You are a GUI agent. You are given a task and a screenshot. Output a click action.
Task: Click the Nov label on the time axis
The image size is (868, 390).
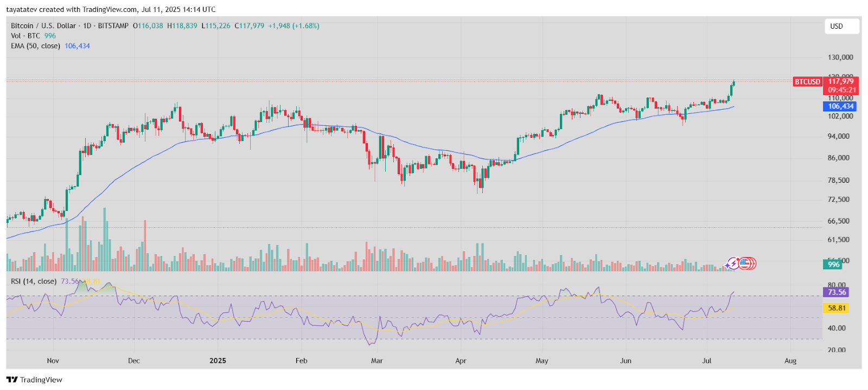53,361
